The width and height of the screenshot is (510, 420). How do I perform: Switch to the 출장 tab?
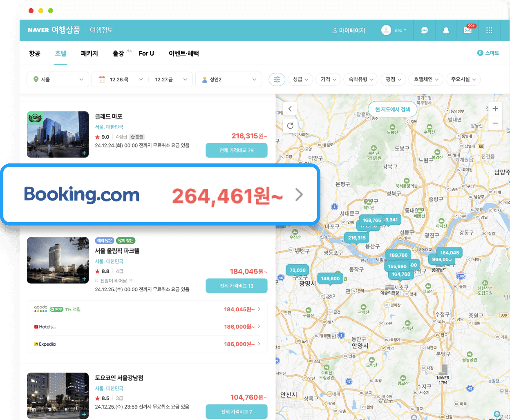(119, 54)
